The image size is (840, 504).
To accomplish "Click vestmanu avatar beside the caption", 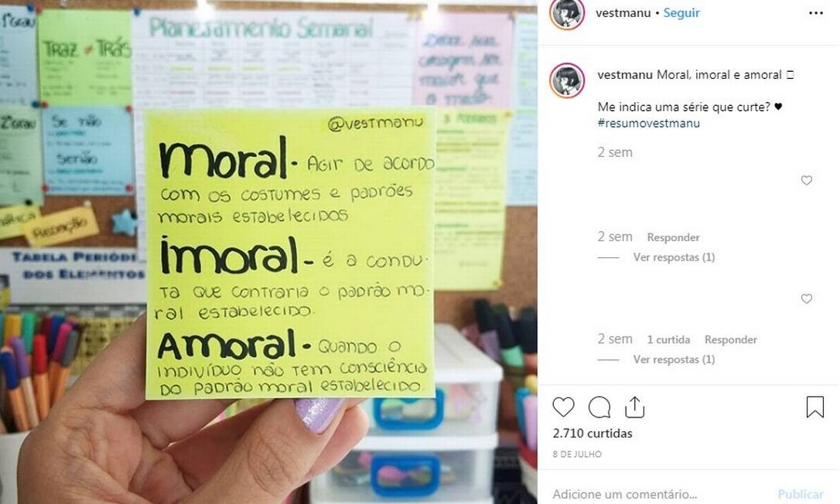I will [567, 80].
